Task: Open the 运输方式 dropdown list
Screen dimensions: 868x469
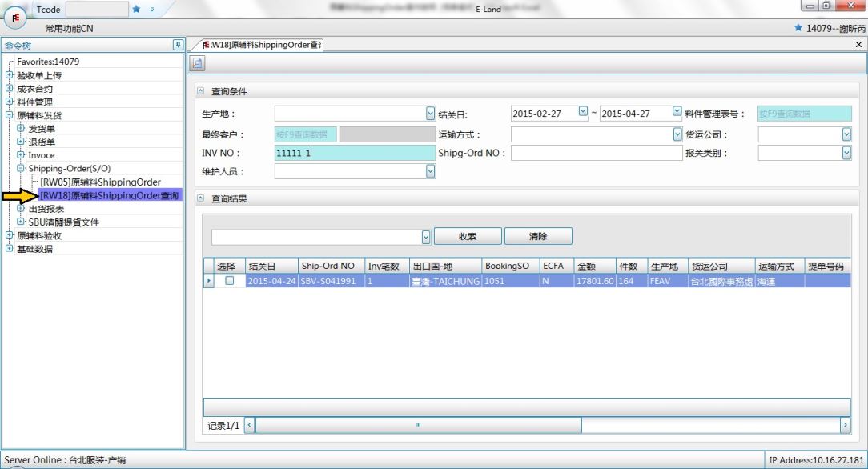Action: (x=677, y=134)
